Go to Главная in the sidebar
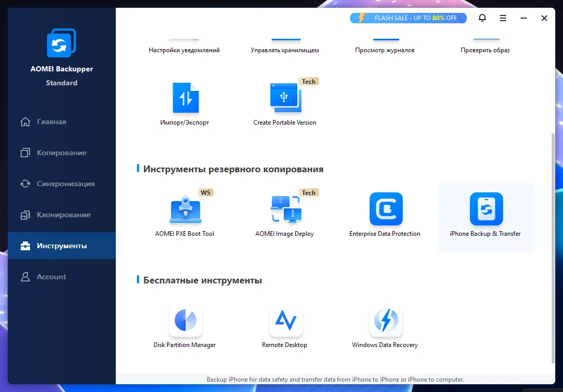The image size is (563, 392). [x=62, y=122]
